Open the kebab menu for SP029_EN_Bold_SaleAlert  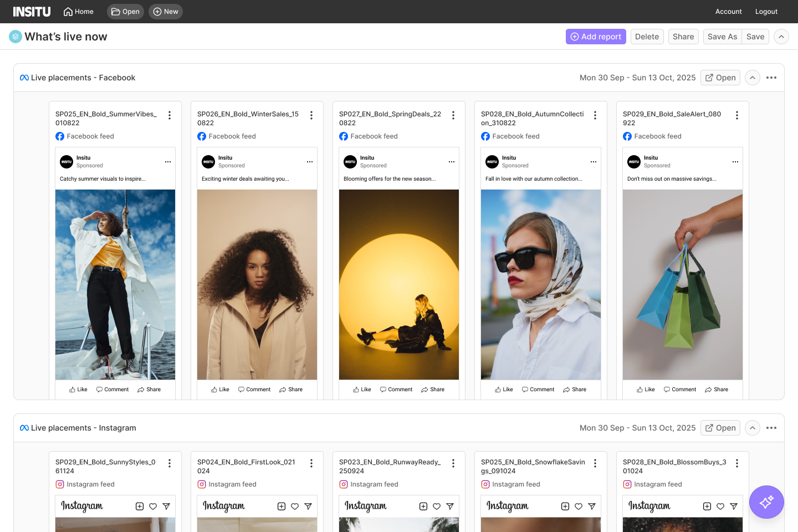737,115
